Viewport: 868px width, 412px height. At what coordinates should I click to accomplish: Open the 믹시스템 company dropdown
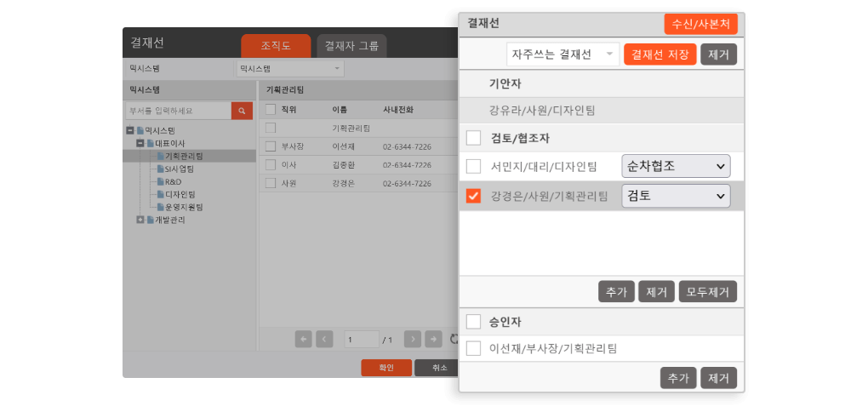[x=289, y=69]
